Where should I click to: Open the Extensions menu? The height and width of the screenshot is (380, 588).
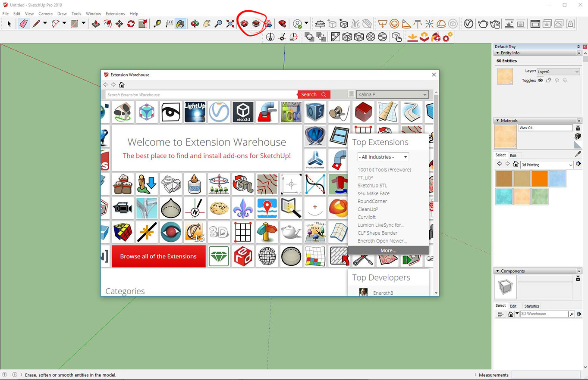[x=115, y=14]
